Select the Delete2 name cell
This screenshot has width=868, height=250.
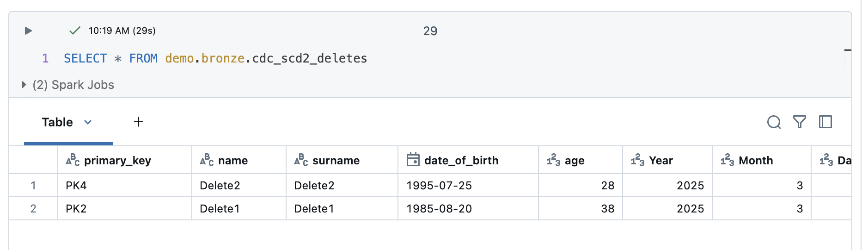[220, 186]
